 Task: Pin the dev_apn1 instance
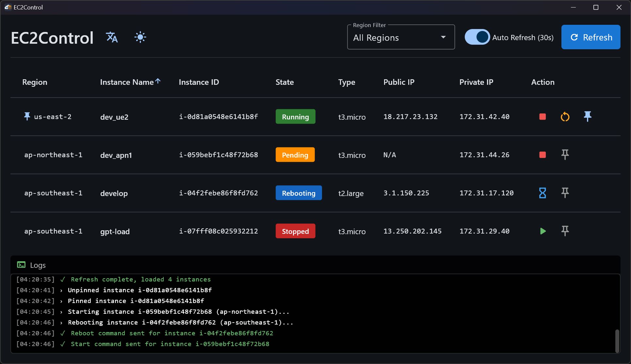click(565, 155)
